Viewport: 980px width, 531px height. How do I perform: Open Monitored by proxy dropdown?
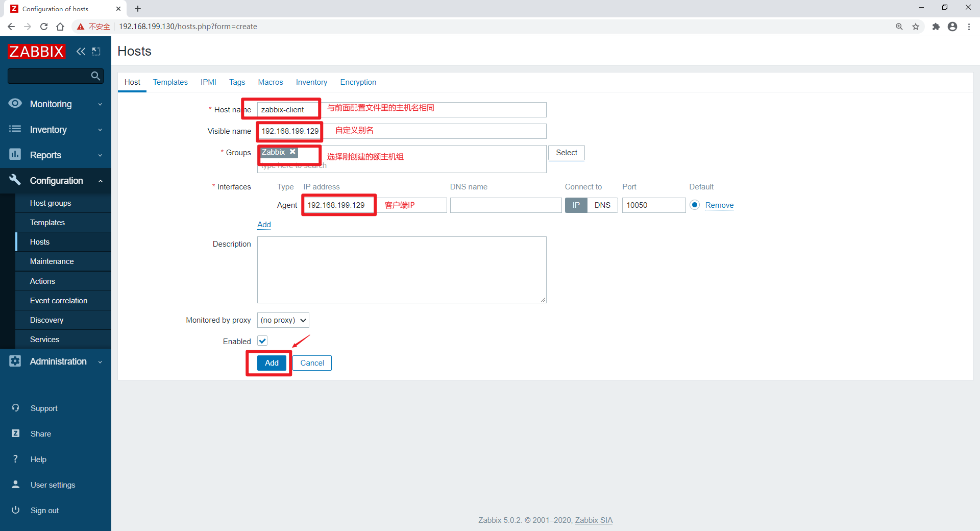(x=283, y=320)
